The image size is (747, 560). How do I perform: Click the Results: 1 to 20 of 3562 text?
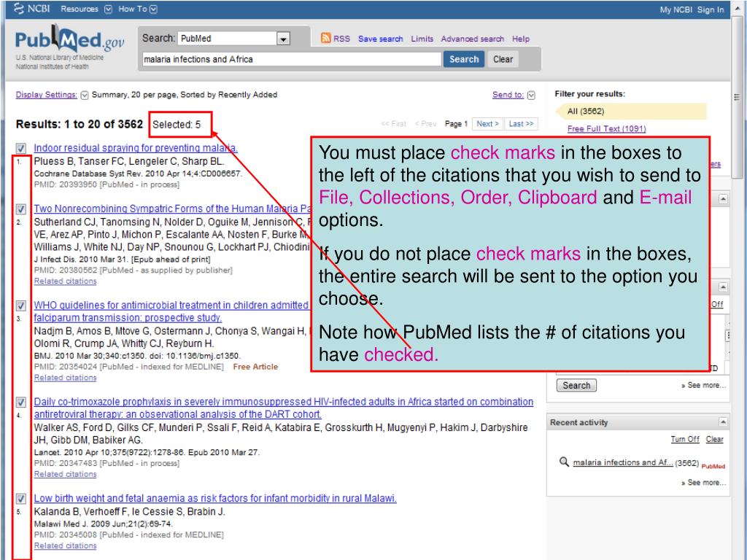79,124
